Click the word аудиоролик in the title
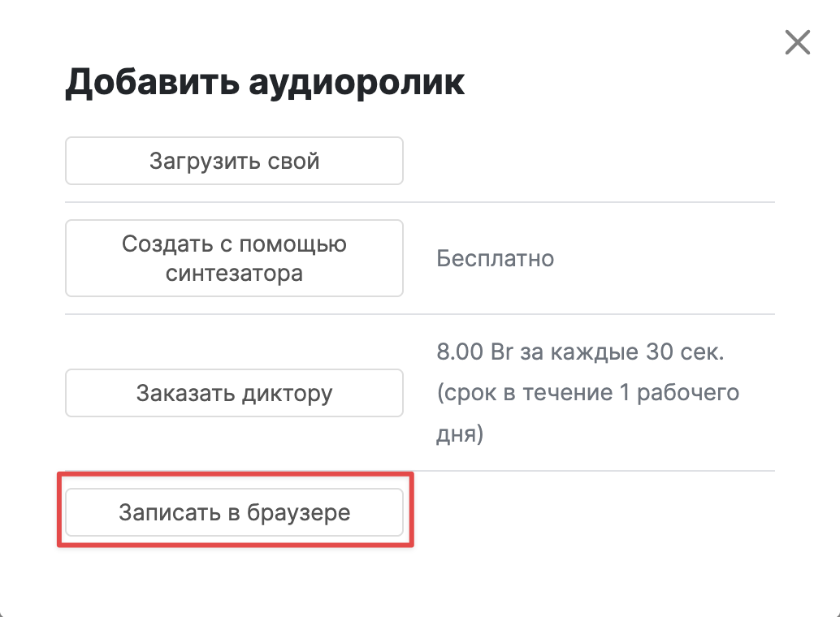840x617 pixels. point(357,83)
